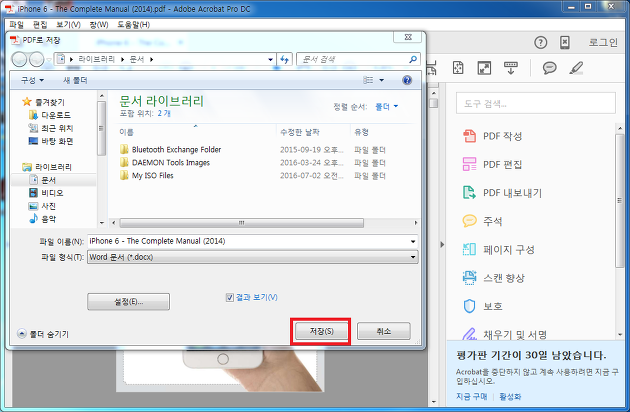Click the horizontal scrollbar in the file list
The width and height of the screenshot is (630, 412).
pos(241,223)
